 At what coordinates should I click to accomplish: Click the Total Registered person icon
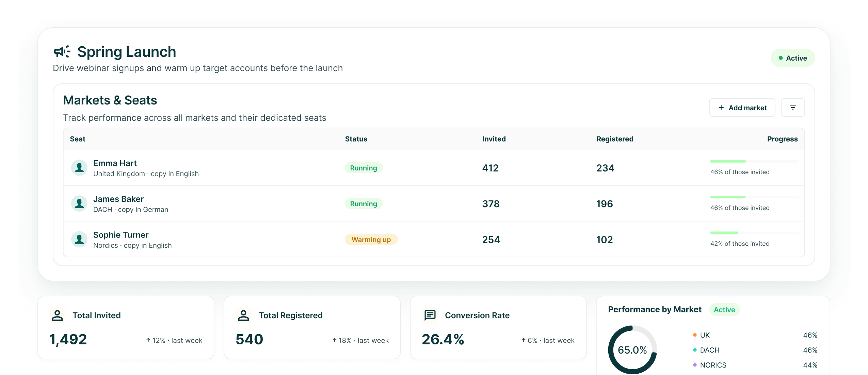coord(243,315)
